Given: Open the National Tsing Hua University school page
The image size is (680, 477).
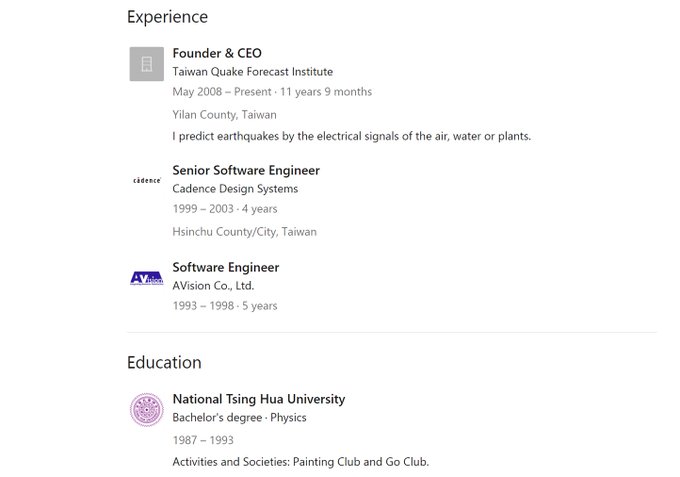Looking at the screenshot, I should (x=258, y=399).
